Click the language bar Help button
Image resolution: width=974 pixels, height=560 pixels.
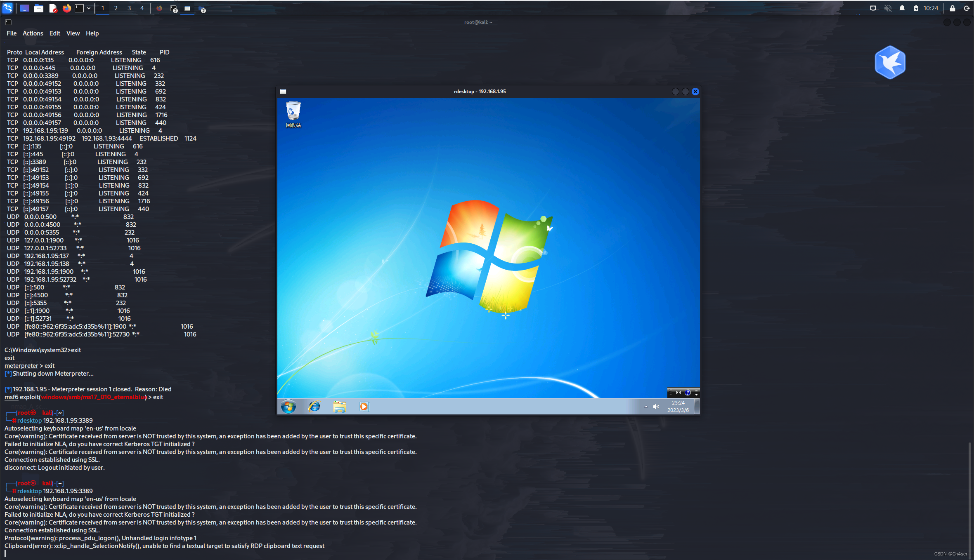pyautogui.click(x=687, y=393)
